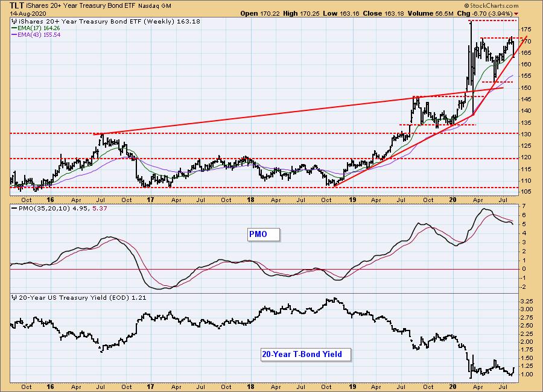Select the header title iShares 20+ Year Treasury Bond ETF
This screenshot has width=543, height=392.
point(81,6)
